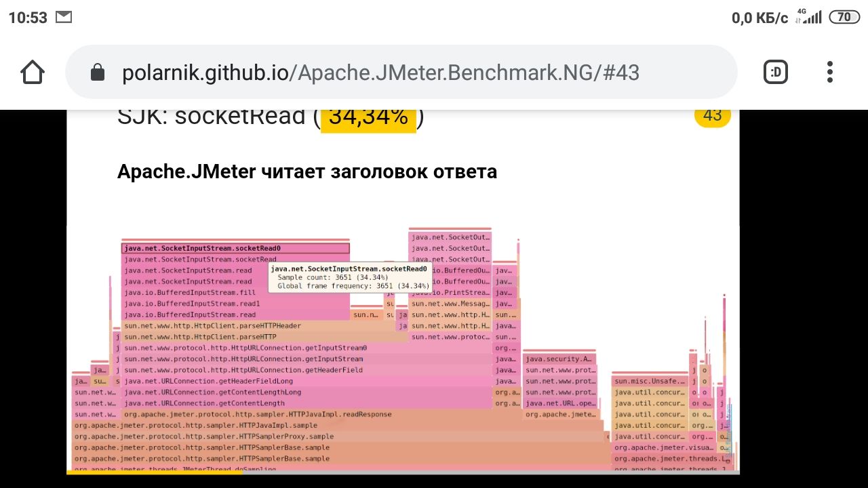
Task: Click the socketRead0 tooltip with sample count
Action: [x=350, y=277]
